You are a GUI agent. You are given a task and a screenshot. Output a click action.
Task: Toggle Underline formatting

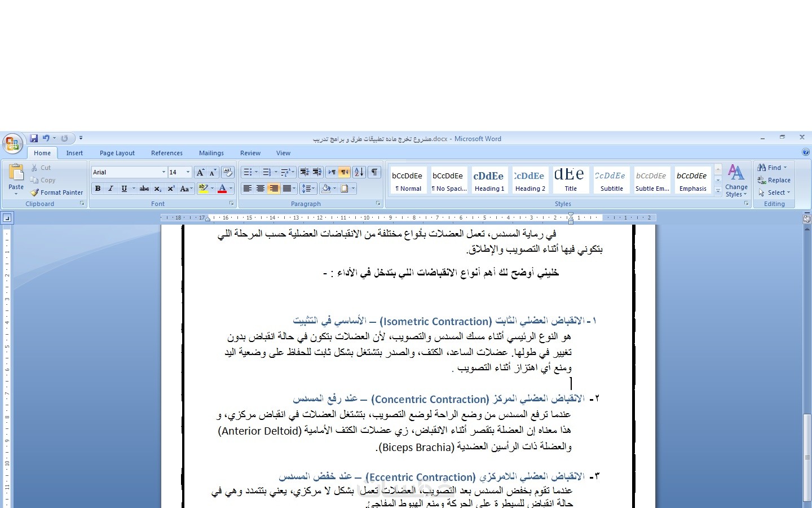pyautogui.click(x=124, y=189)
